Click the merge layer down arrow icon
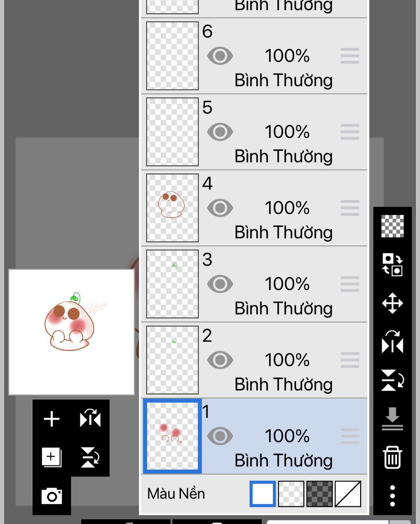Screen dimensions: 420x524 (x=393, y=418)
